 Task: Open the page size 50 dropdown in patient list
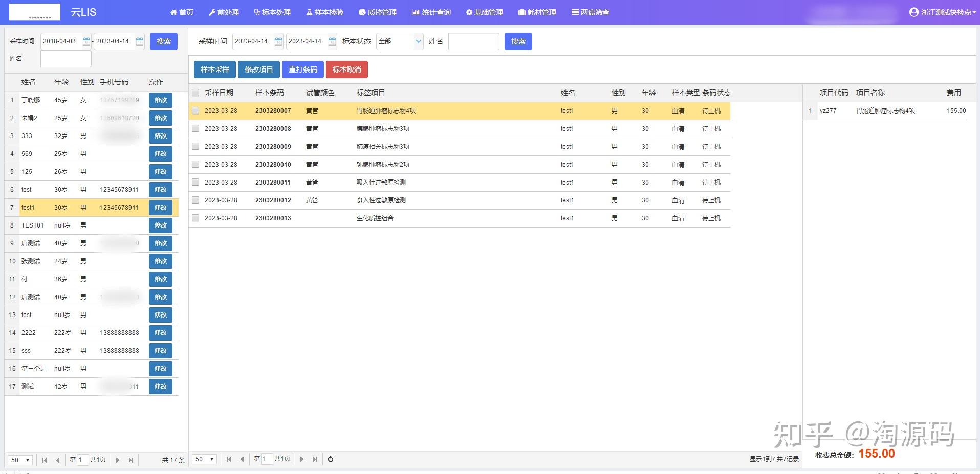pos(19,460)
